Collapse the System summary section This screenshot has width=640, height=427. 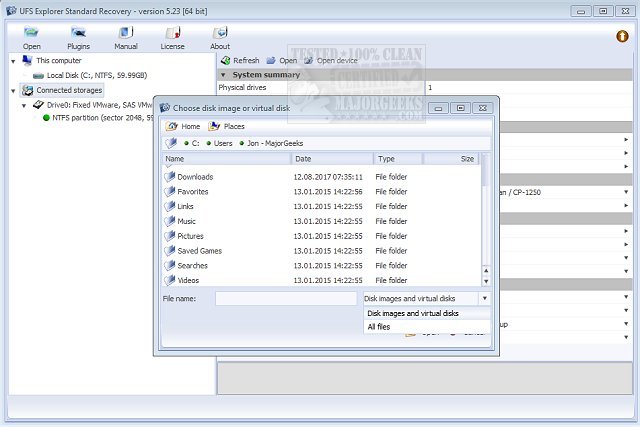coord(223,75)
